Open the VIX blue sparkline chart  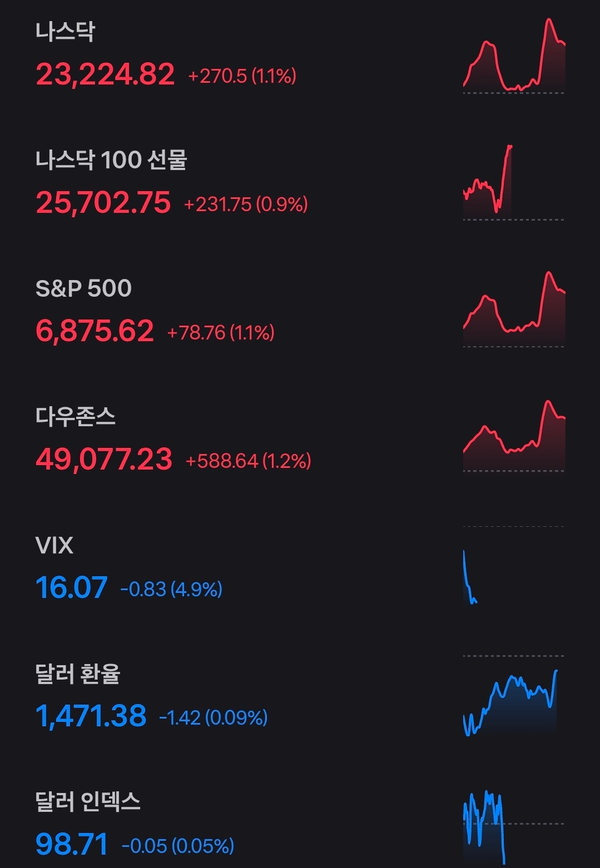[470, 578]
